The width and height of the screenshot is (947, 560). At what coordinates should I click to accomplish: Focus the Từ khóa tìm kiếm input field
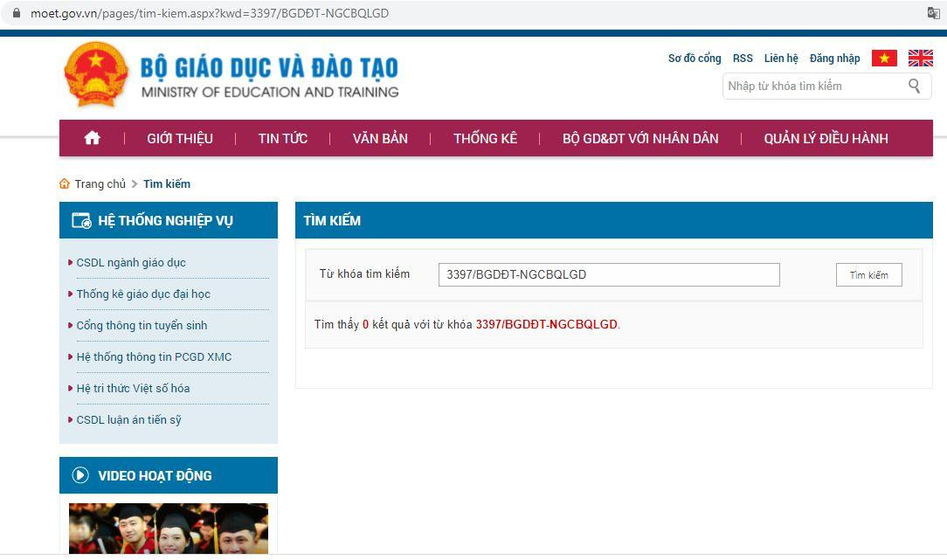(609, 275)
